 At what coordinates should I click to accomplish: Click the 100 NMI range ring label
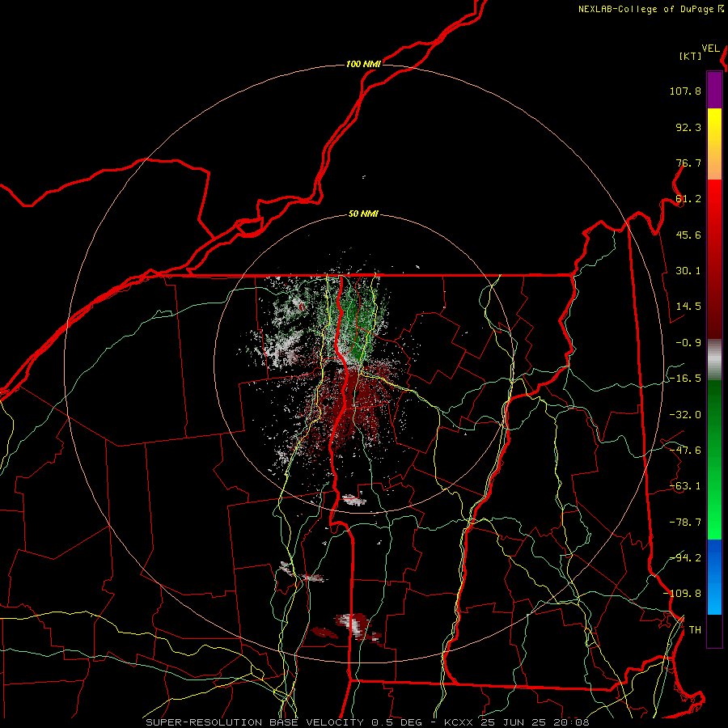pos(363,64)
